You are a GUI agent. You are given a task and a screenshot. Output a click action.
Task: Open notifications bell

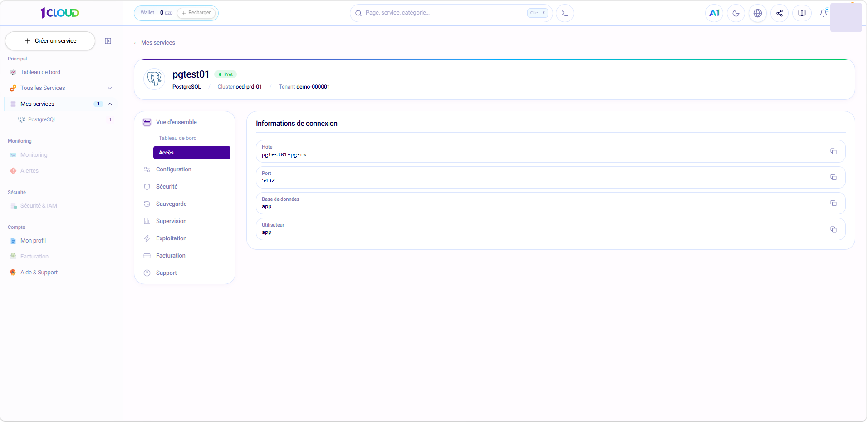coord(824,13)
